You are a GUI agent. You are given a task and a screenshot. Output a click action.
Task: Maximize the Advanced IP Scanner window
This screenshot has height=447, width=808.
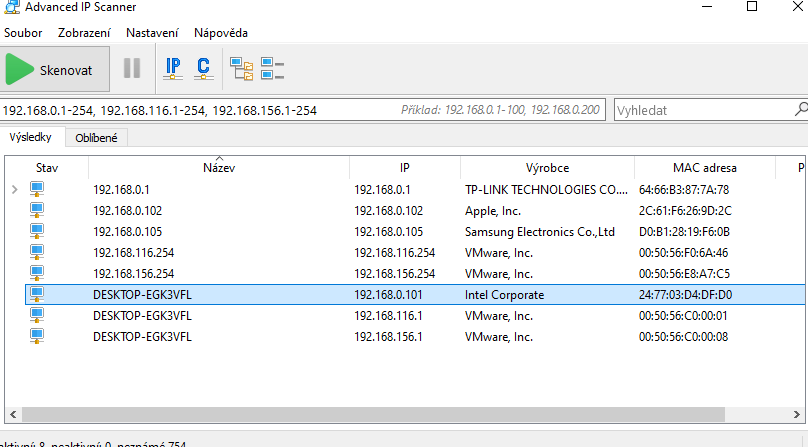click(752, 7)
